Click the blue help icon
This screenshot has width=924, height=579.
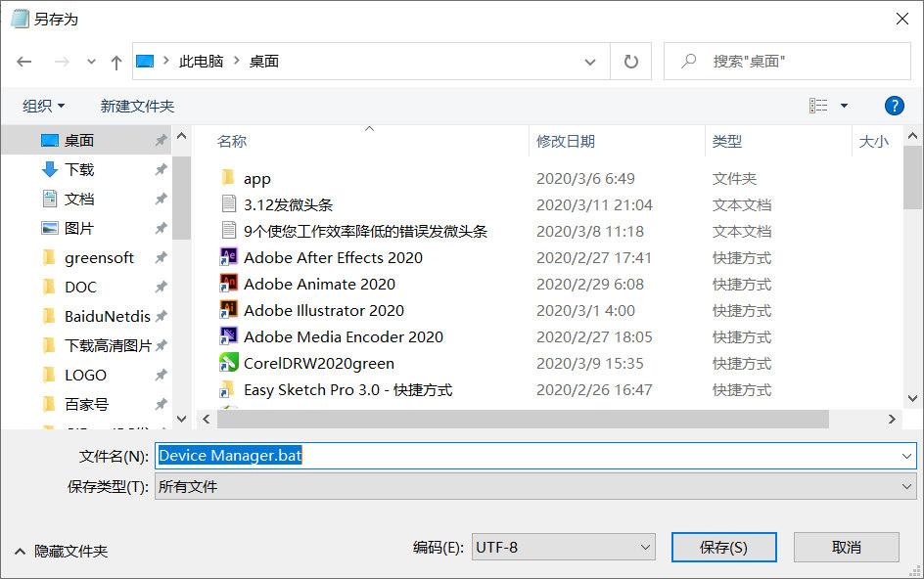click(x=894, y=106)
